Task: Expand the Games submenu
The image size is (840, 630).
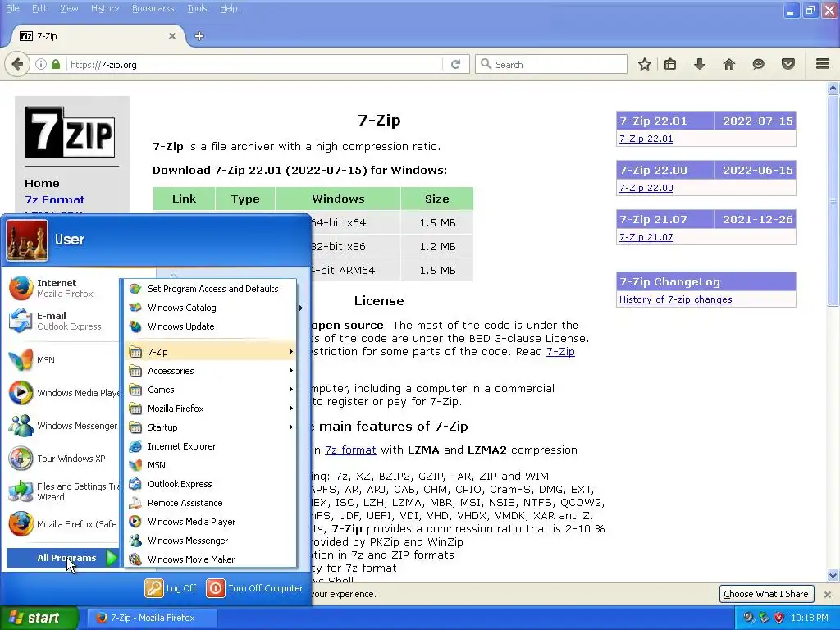Action: (x=210, y=390)
